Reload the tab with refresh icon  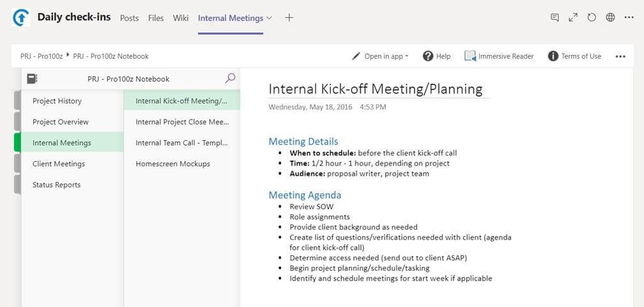pyautogui.click(x=592, y=18)
